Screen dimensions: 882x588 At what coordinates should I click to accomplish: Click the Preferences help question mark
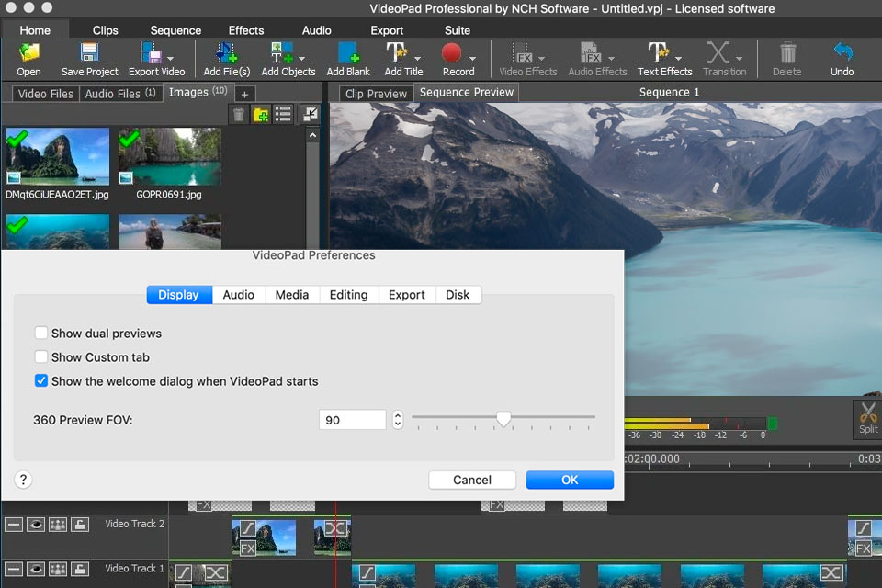(23, 480)
